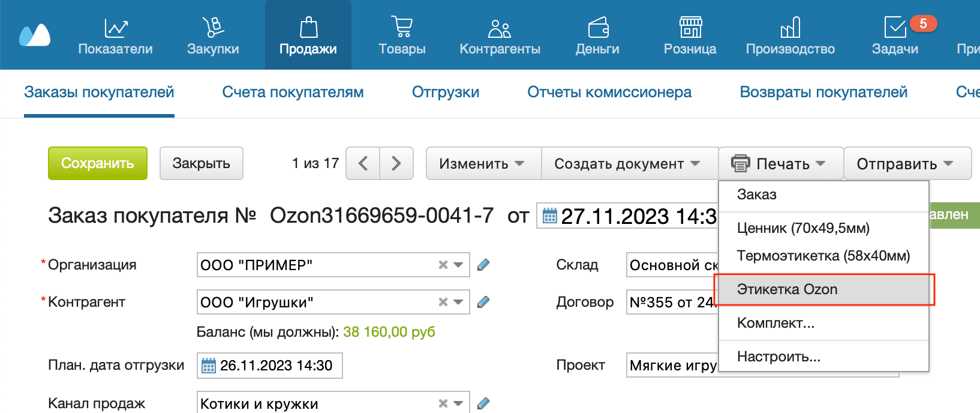Screen dimensions: 980x413
Task: Open the Склад combo box
Action: pos(672,265)
